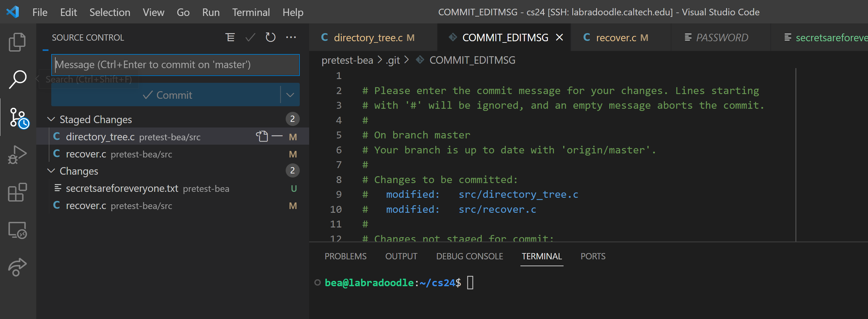Open More Actions ellipsis in Source Control

tap(291, 37)
